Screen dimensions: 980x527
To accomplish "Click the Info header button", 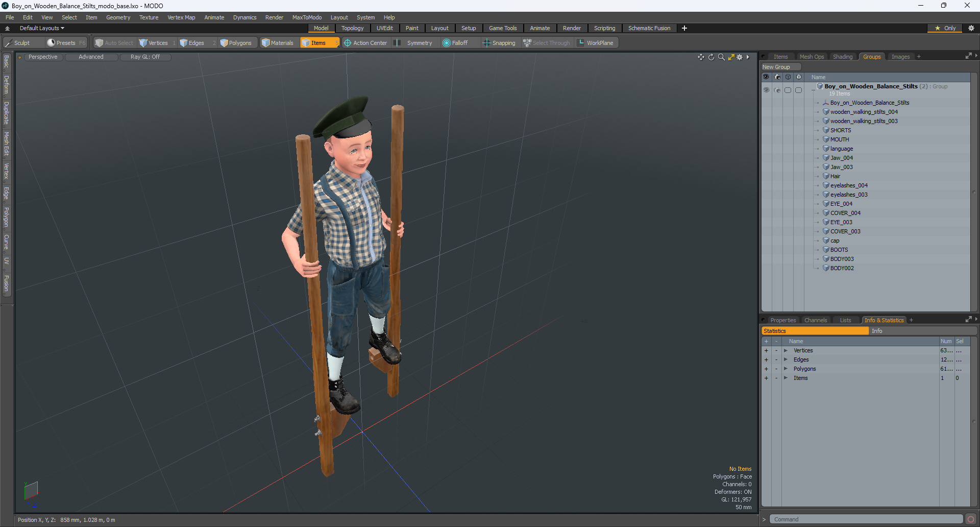I will coord(923,331).
